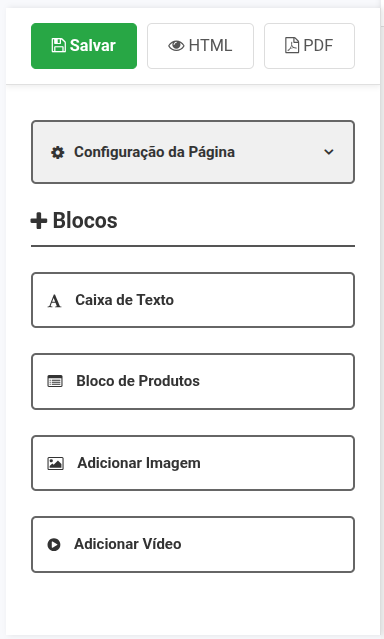
Task: Click the floppy disk save icon
Action: coord(59,46)
